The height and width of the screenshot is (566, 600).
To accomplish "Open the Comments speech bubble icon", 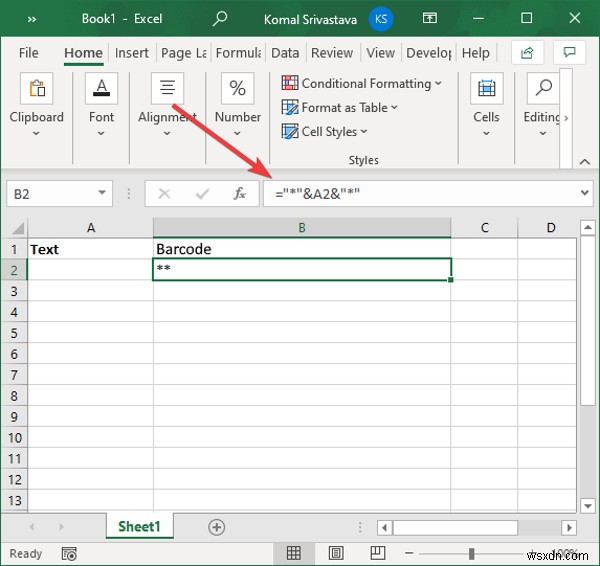I will (569, 52).
